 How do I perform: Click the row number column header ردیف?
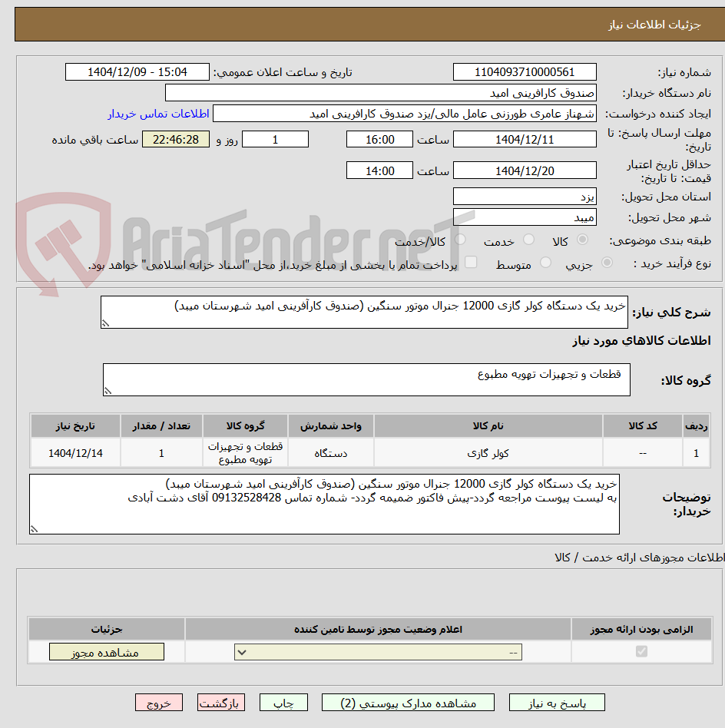point(697,425)
